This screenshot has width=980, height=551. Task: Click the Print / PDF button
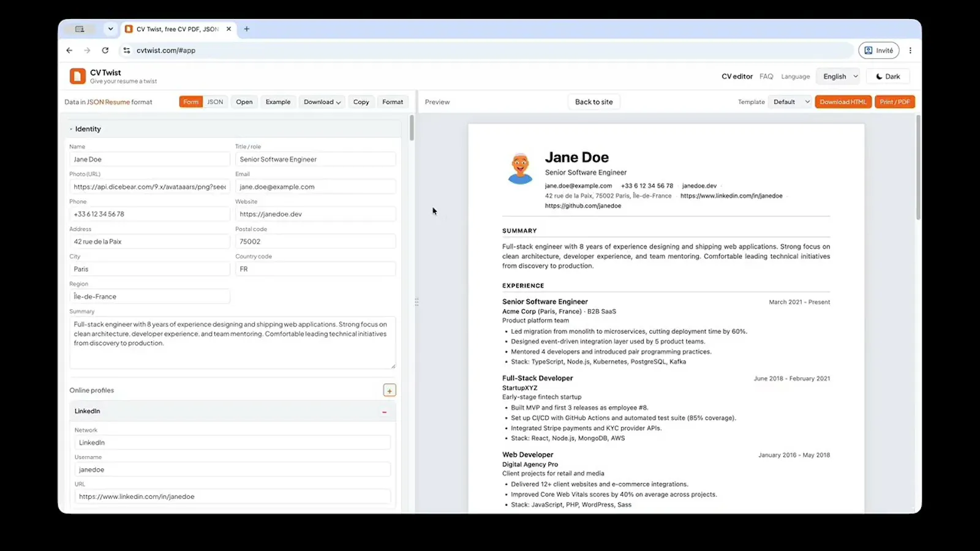click(x=894, y=102)
